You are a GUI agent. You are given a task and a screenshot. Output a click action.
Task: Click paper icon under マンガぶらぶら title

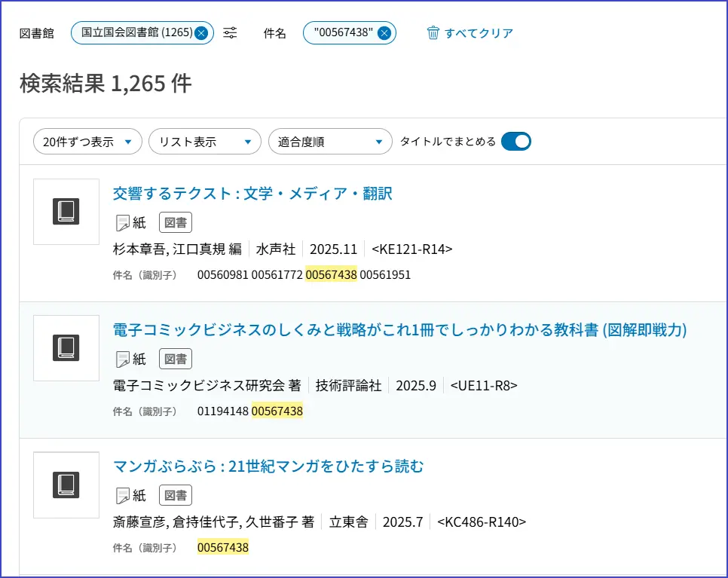coord(123,496)
